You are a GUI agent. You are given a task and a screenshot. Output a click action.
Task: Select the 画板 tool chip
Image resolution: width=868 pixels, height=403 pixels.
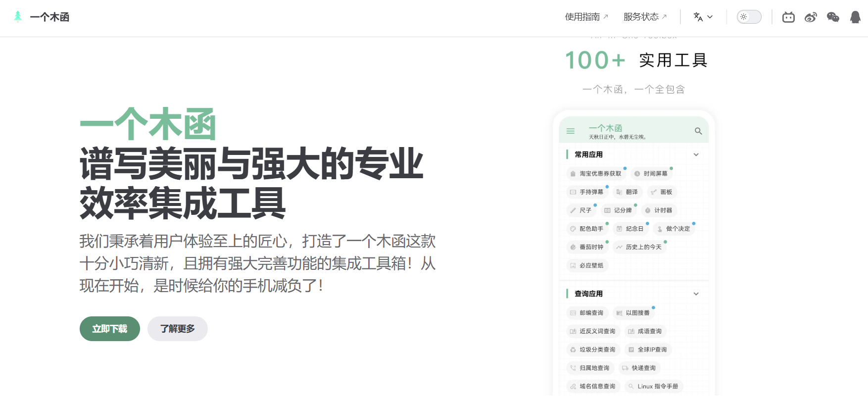662,192
